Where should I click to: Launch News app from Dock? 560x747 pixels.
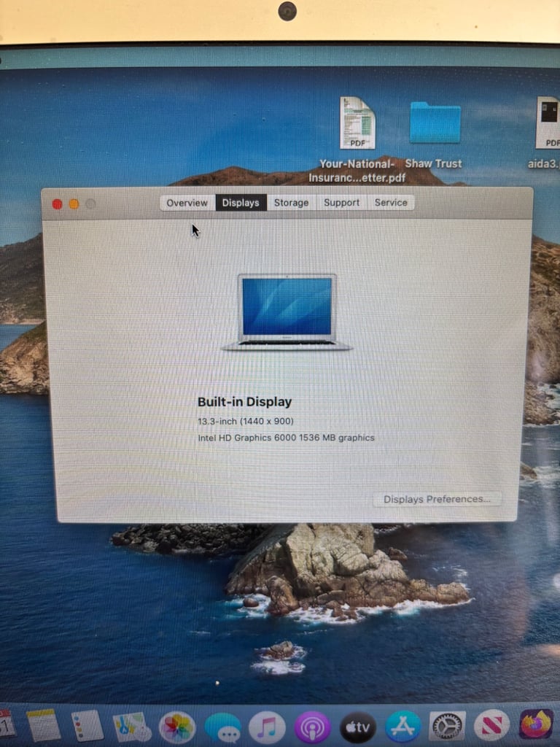click(x=492, y=725)
